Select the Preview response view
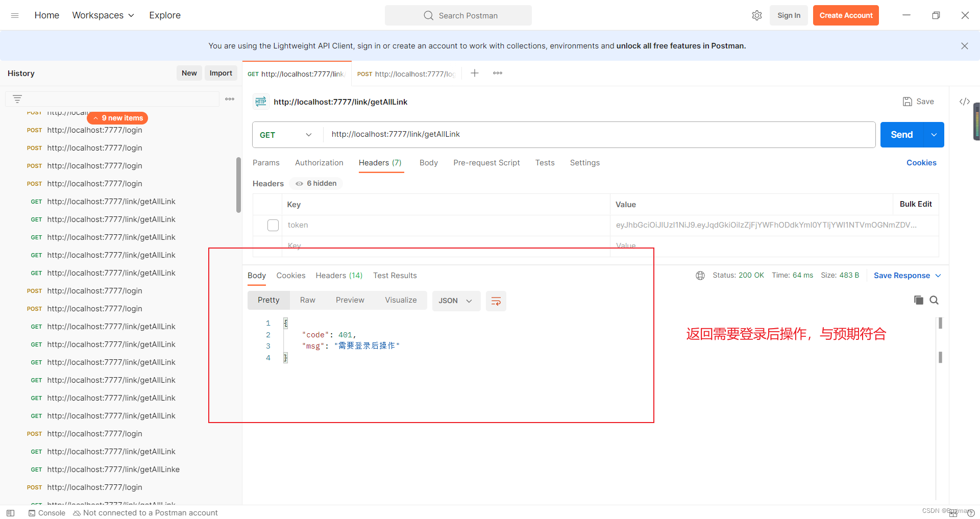 (x=350, y=300)
